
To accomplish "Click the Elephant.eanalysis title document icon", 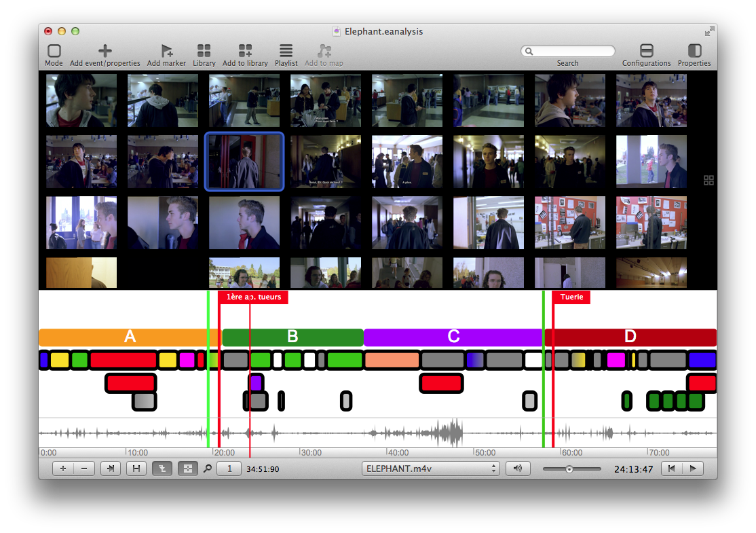I will pyautogui.click(x=337, y=31).
